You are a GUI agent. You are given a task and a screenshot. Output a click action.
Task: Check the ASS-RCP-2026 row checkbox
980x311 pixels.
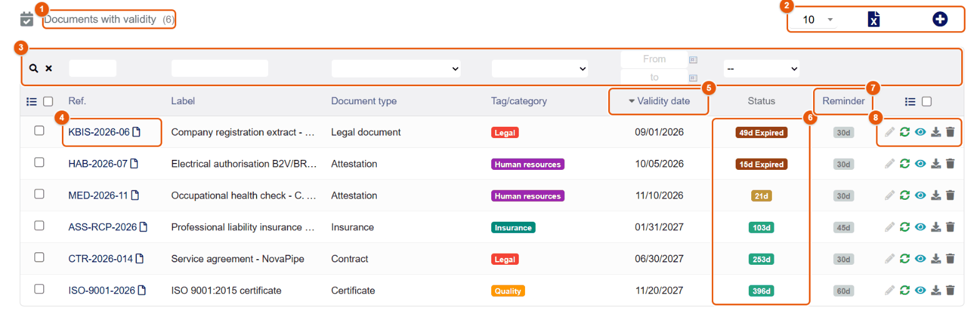pos(39,225)
